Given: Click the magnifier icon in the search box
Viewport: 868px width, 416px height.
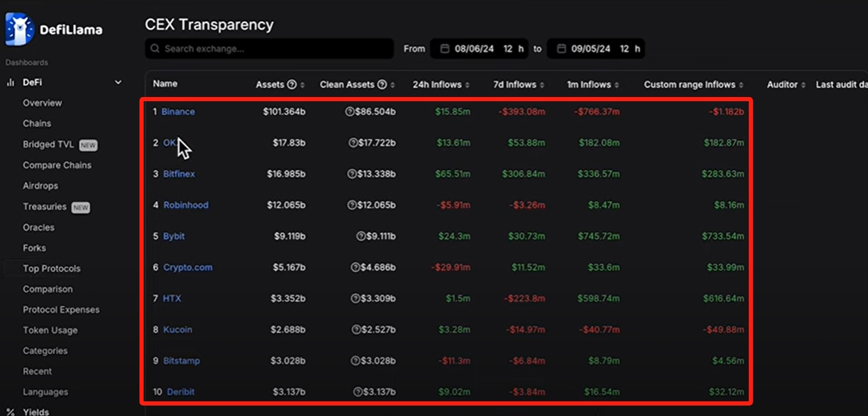Looking at the screenshot, I should pos(155,49).
